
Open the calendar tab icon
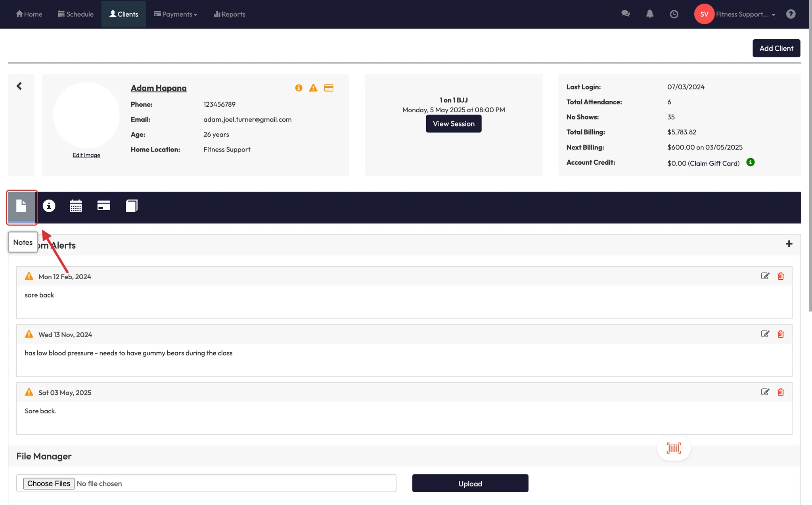76,206
